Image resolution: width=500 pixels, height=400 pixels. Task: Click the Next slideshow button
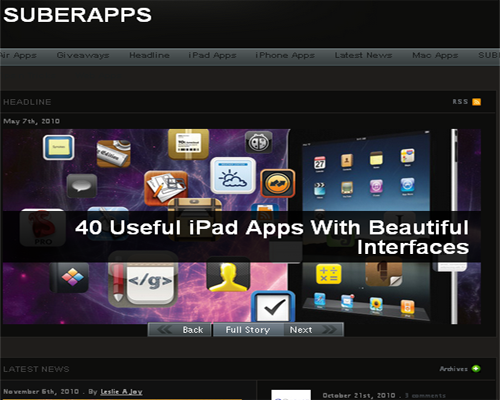point(313,330)
